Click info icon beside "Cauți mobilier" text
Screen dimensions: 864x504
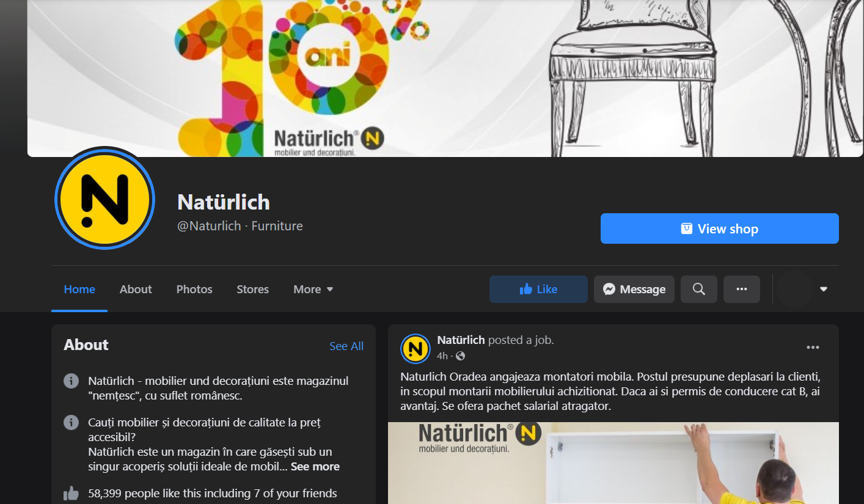coord(71,423)
